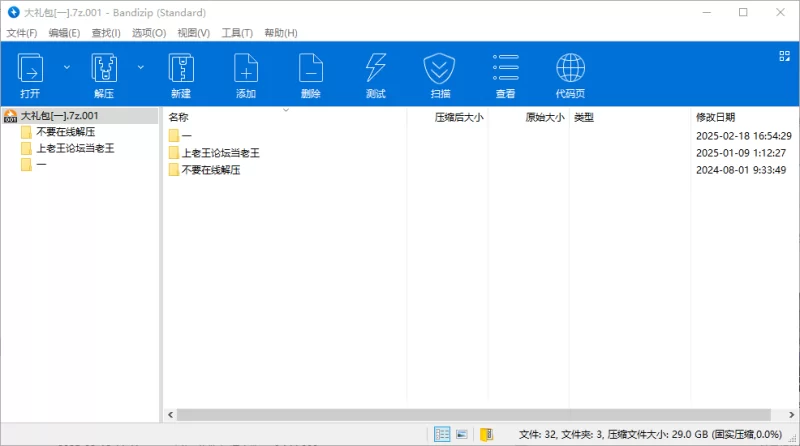The width and height of the screenshot is (800, 446).
Task: Sort by the 名称 column header
Action: click(x=179, y=117)
